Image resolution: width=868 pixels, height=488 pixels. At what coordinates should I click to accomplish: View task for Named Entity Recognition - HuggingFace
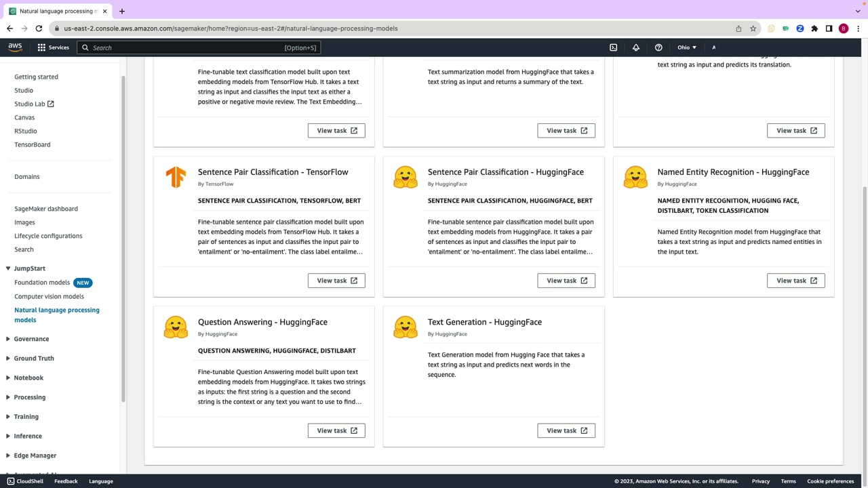tap(796, 281)
